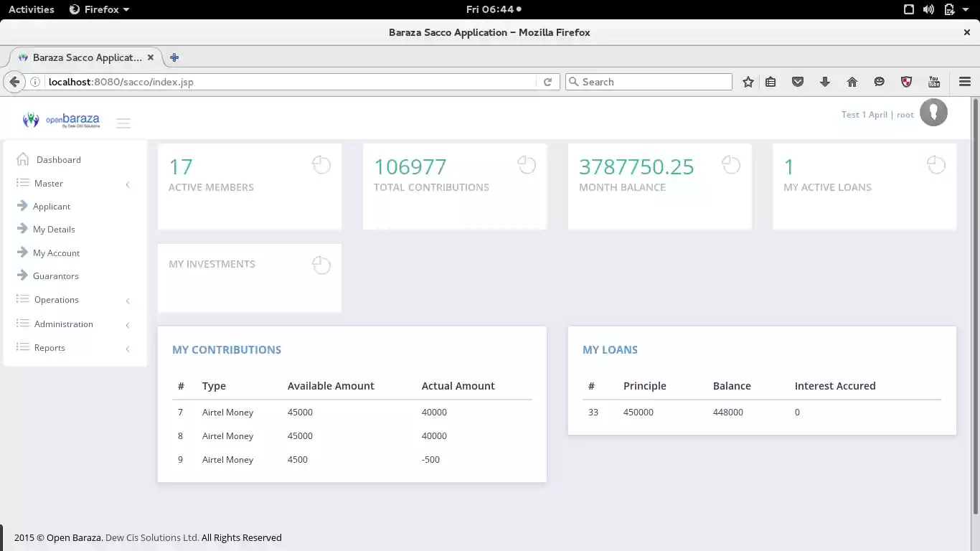
Task: Expand the Master menu in sidebar
Action: [x=49, y=184]
